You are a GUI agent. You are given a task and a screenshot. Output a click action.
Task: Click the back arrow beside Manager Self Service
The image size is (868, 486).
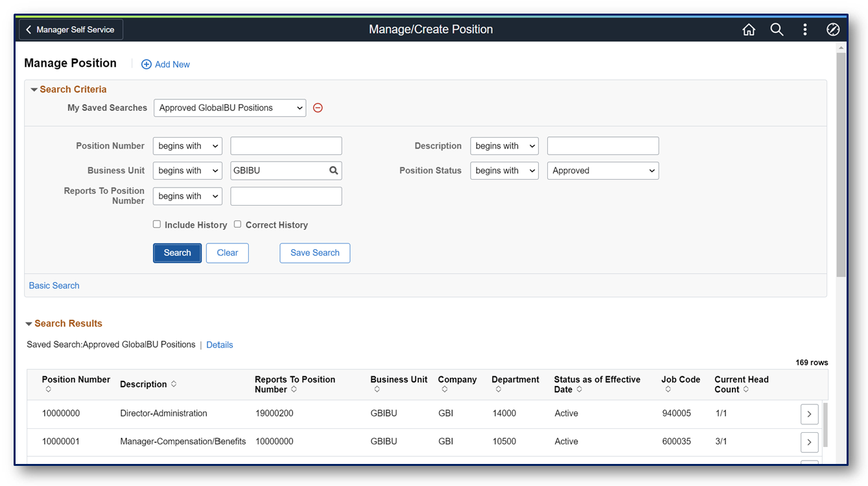point(28,29)
